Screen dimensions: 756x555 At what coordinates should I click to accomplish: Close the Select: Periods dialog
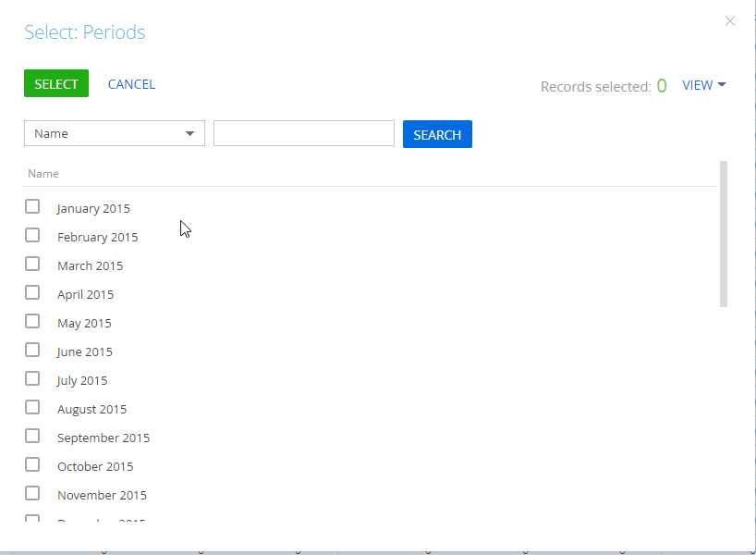(x=729, y=20)
